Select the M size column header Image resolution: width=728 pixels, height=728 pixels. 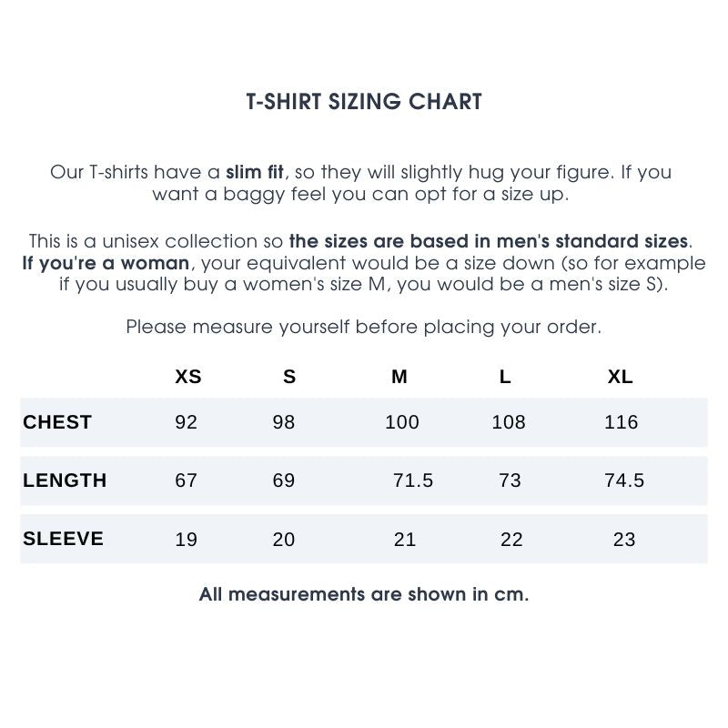399,377
